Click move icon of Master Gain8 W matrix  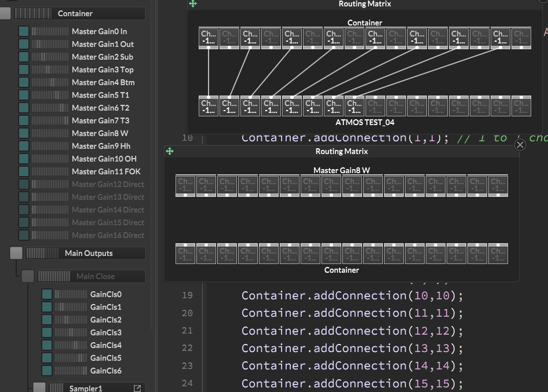pyautogui.click(x=170, y=151)
